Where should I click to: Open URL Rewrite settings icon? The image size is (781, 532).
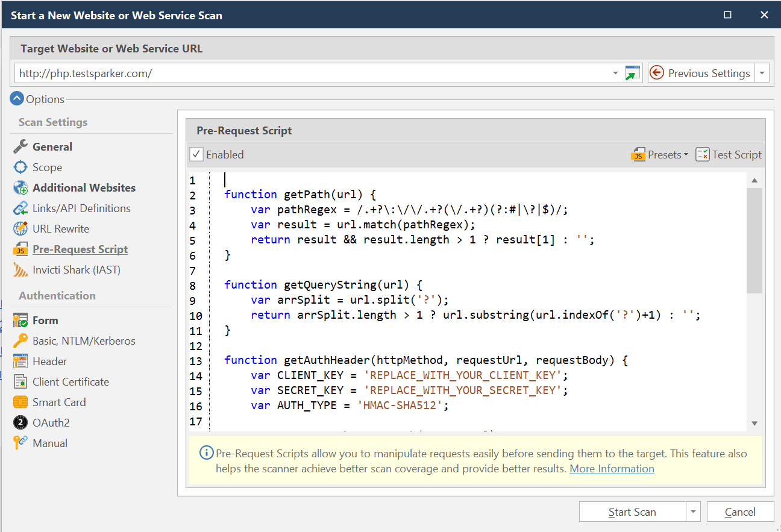[20, 229]
